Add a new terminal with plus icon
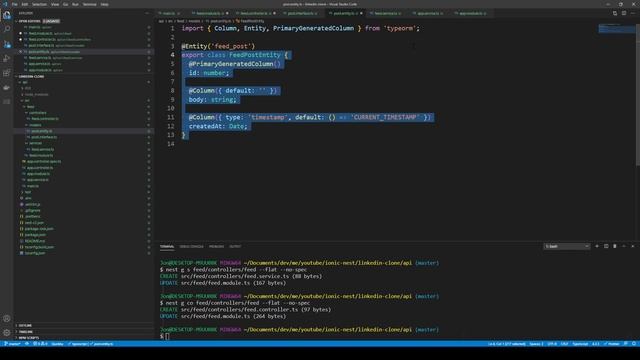Image resolution: width=640 pixels, height=360 pixels. (597, 246)
